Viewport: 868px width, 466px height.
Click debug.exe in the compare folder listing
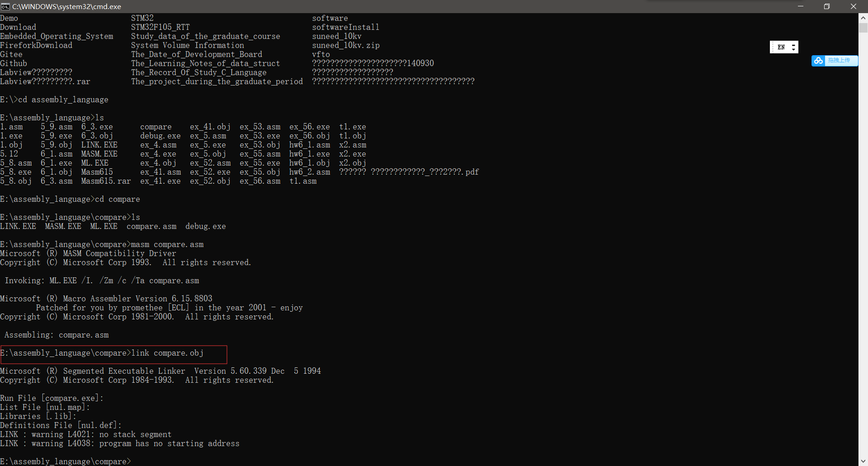[x=206, y=226]
